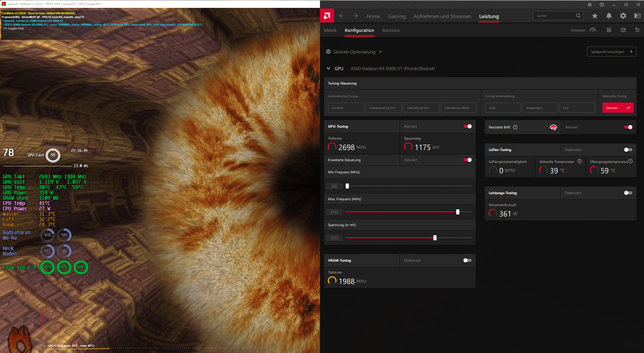Screen dimensions: 644x353
Task: Open the Gaming tab
Action: pos(397,16)
